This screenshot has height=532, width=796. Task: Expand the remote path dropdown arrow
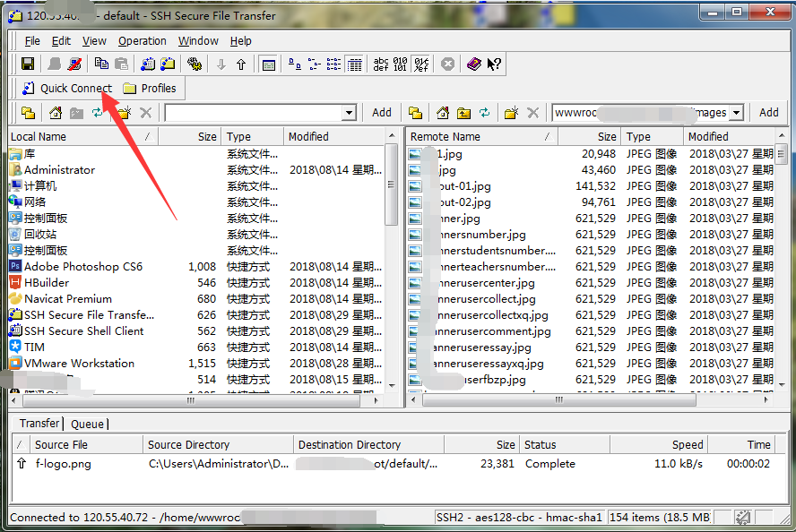click(x=737, y=113)
